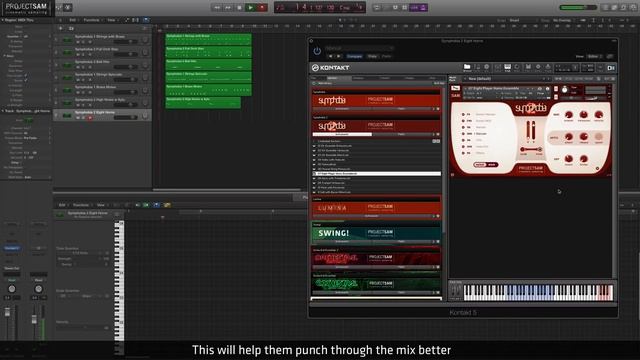Select the Staccato articulation in instrument list

click(x=482, y=134)
